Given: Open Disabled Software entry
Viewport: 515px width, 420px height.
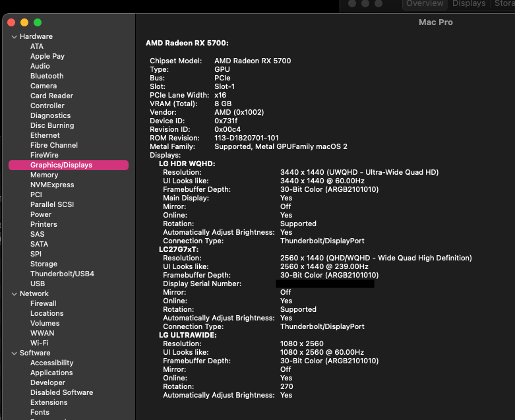Looking at the screenshot, I should click(62, 392).
